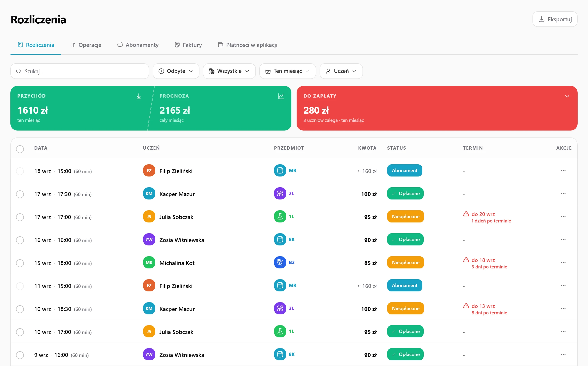Image resolution: width=588 pixels, height=366 pixels.
Task: Click the MR subject icon for Filip Zieliński 18 wrz
Action: [x=280, y=170]
